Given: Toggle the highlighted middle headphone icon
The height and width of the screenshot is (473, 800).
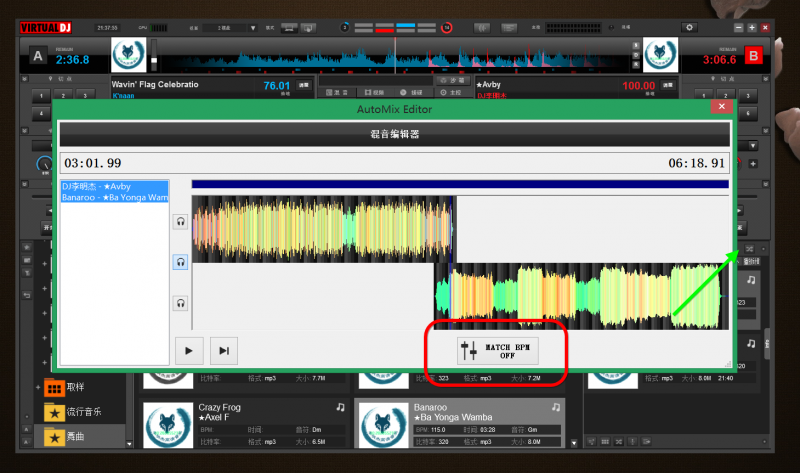Looking at the screenshot, I should coord(181,262).
